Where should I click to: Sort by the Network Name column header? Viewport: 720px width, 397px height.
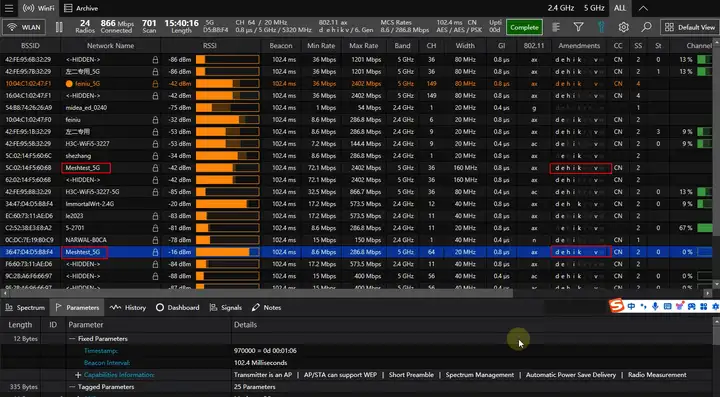point(111,45)
